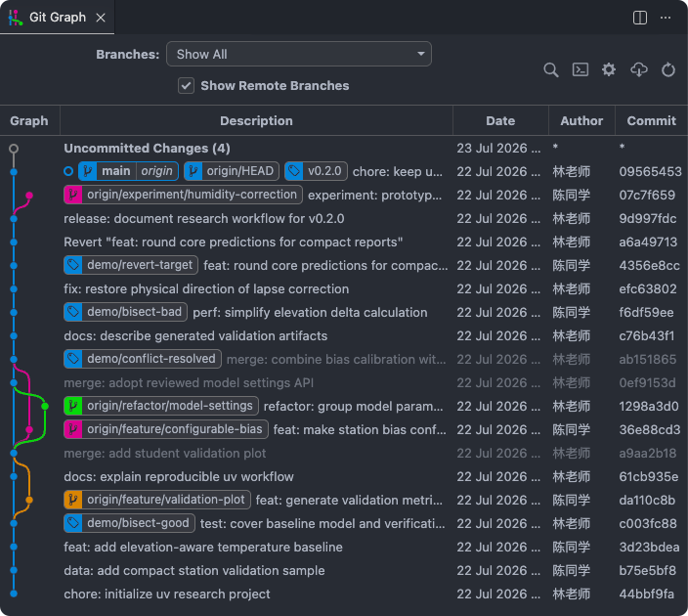This screenshot has height=616, width=688.
Task: Select the Revert "feat: round core predictions" commit
Action: (x=344, y=242)
